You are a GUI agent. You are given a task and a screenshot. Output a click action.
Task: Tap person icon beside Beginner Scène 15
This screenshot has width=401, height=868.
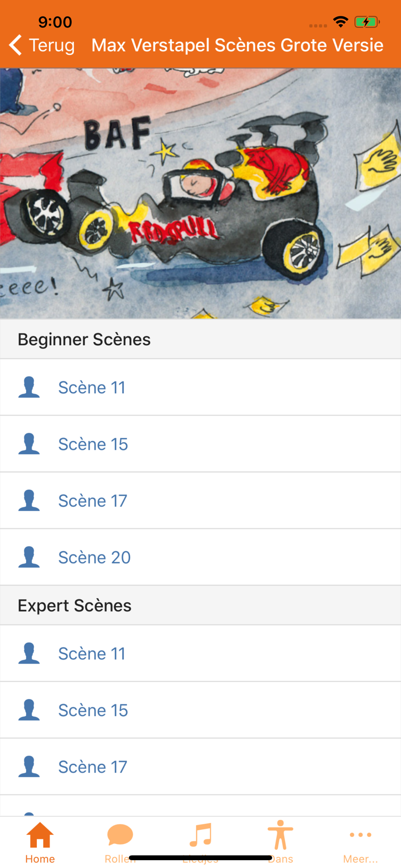coord(29,444)
